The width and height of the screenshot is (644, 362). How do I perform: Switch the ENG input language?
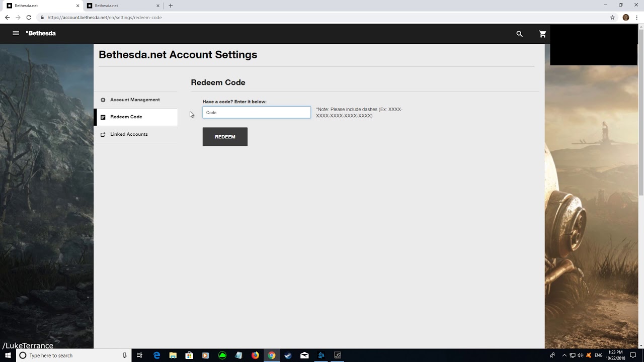point(599,355)
